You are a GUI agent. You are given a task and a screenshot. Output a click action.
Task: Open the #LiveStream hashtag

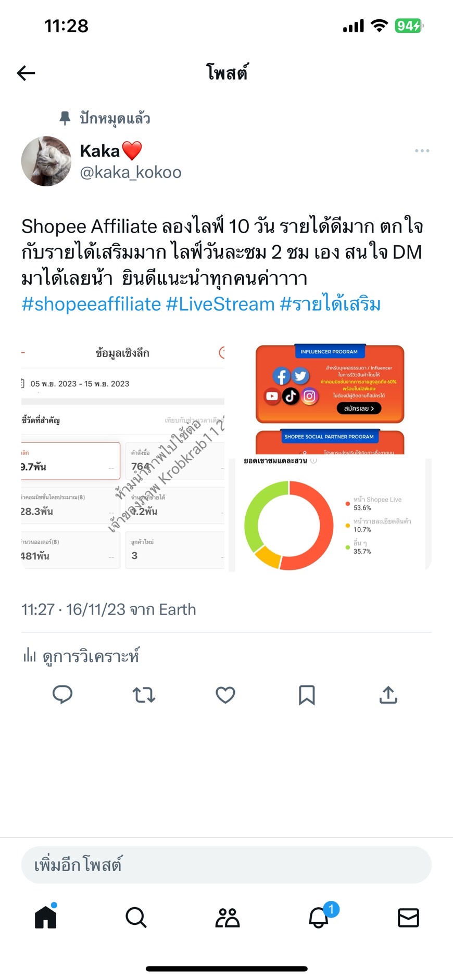click(x=220, y=304)
